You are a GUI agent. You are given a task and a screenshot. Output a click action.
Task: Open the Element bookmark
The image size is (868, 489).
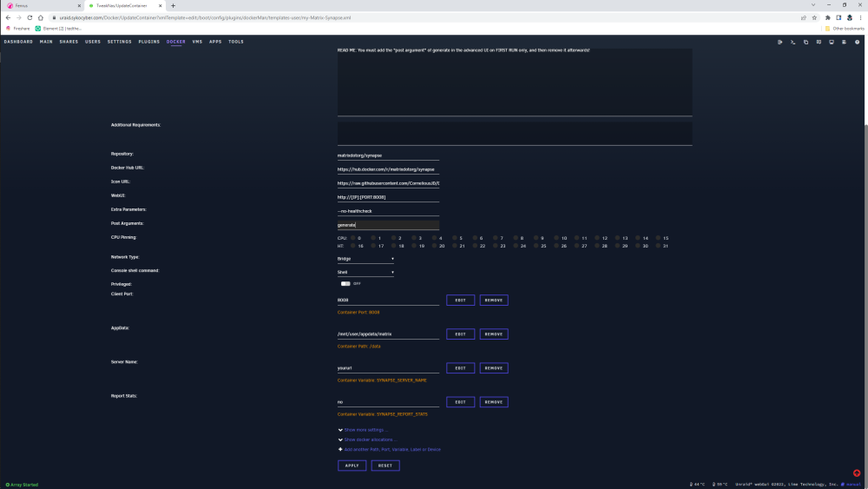pos(58,29)
